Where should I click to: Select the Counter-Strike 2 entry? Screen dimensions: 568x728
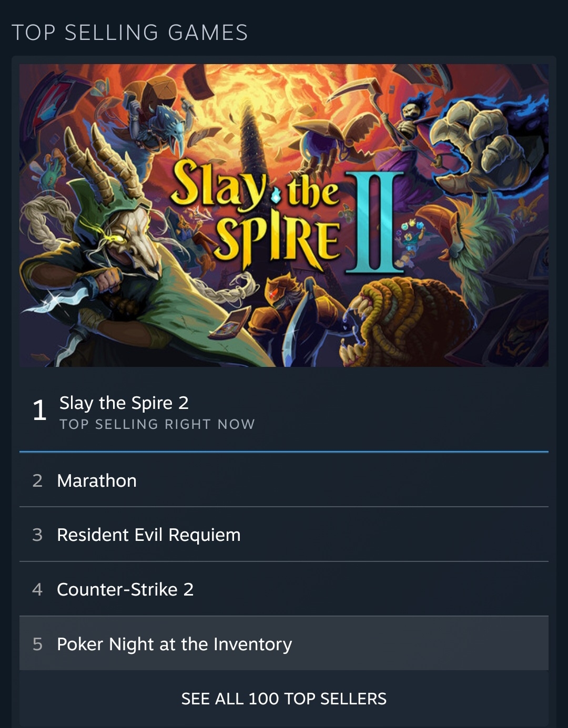125,589
